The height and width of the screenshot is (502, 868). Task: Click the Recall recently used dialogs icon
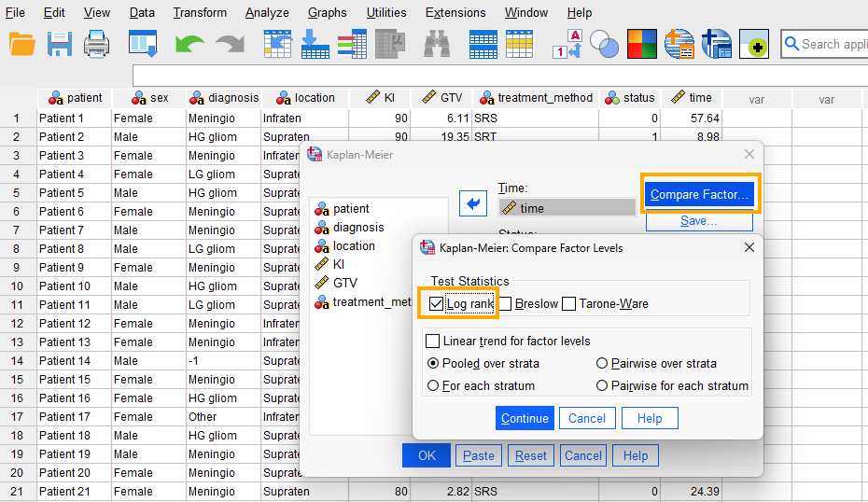[143, 44]
